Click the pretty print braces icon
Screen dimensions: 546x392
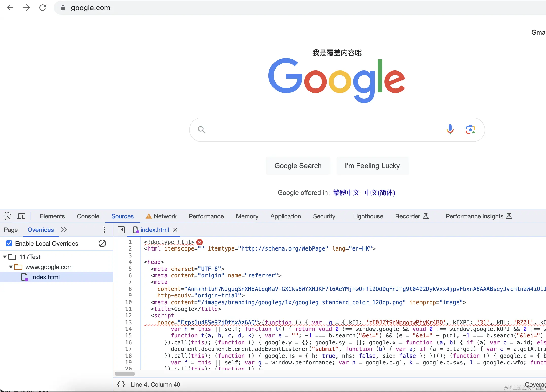tap(121, 384)
